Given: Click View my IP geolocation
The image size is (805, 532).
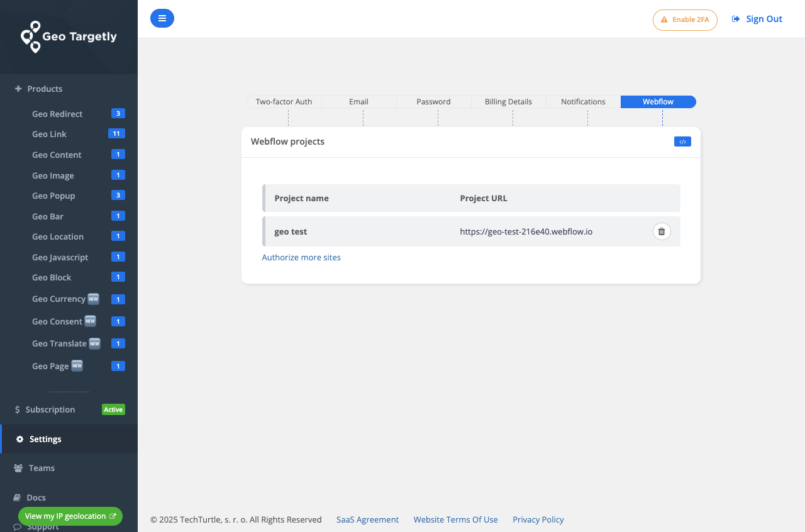Looking at the screenshot, I should pyautogui.click(x=70, y=516).
